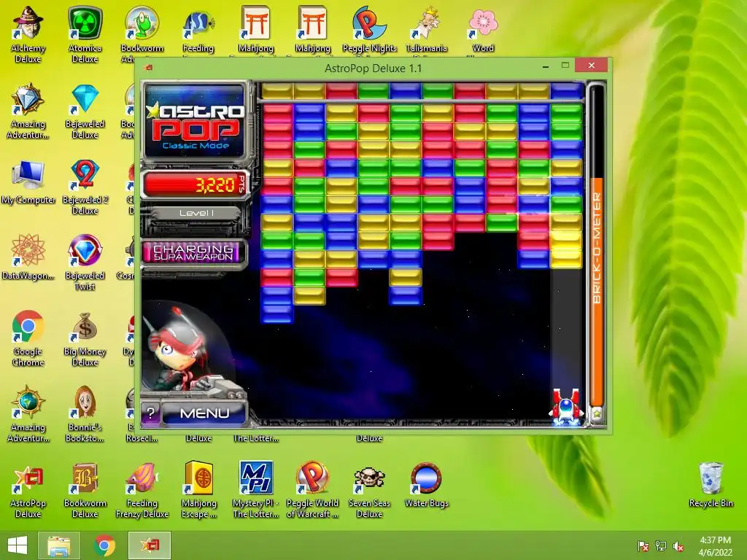Launch Seven Seas Deluxe from the desktop

[369, 491]
